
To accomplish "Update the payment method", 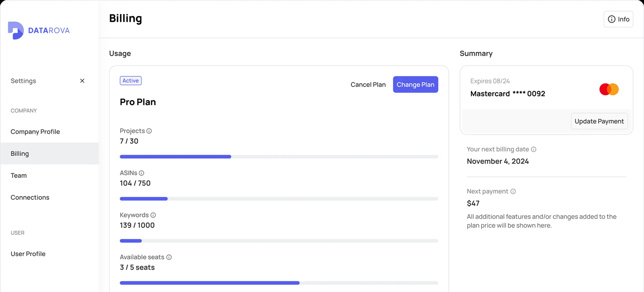I will (x=599, y=121).
